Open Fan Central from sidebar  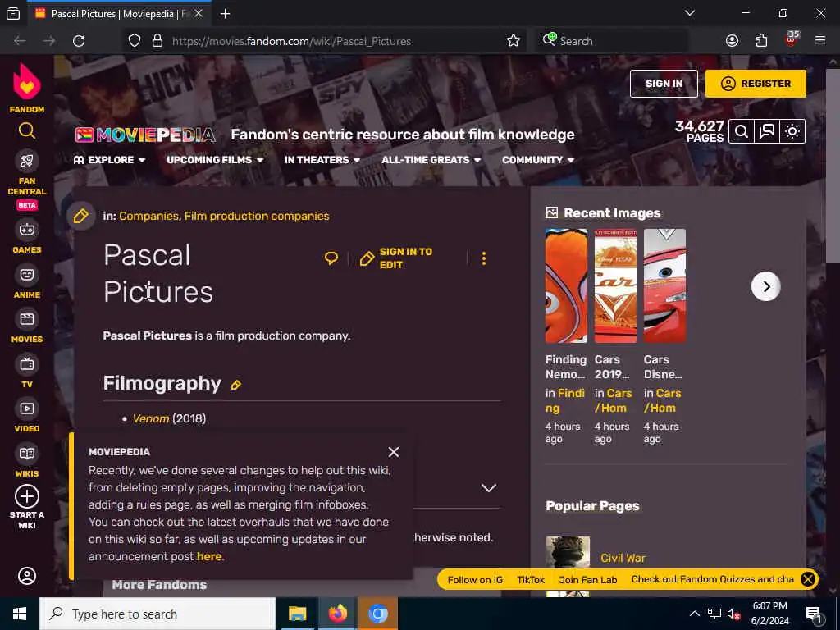pyautogui.click(x=27, y=160)
